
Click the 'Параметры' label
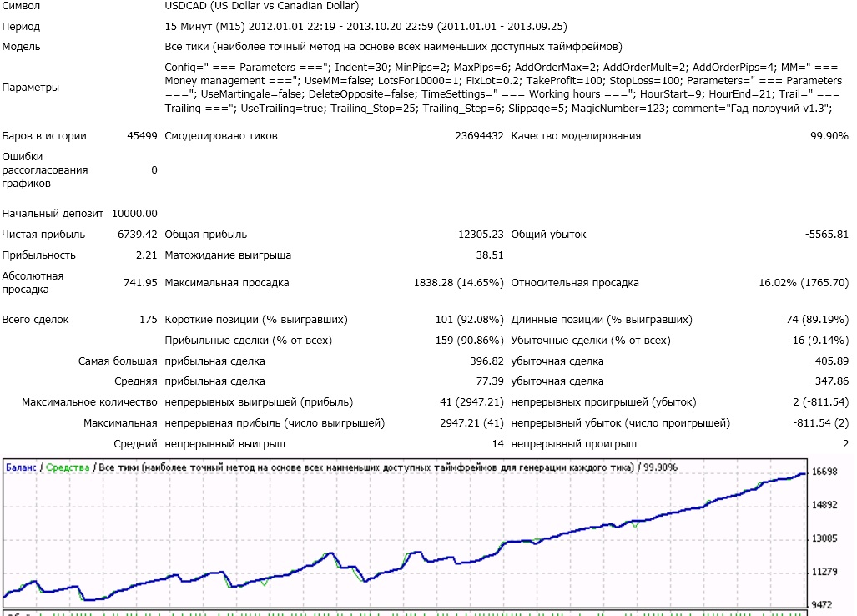[31, 88]
